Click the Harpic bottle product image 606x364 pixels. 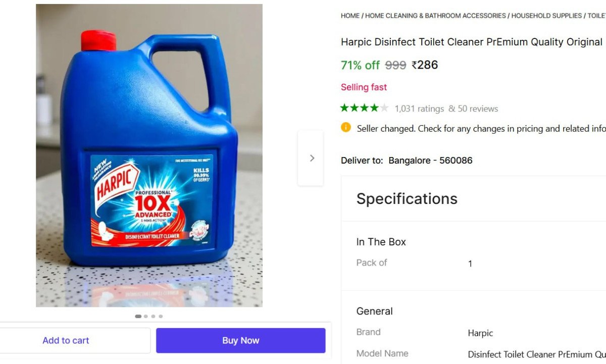[149, 155]
